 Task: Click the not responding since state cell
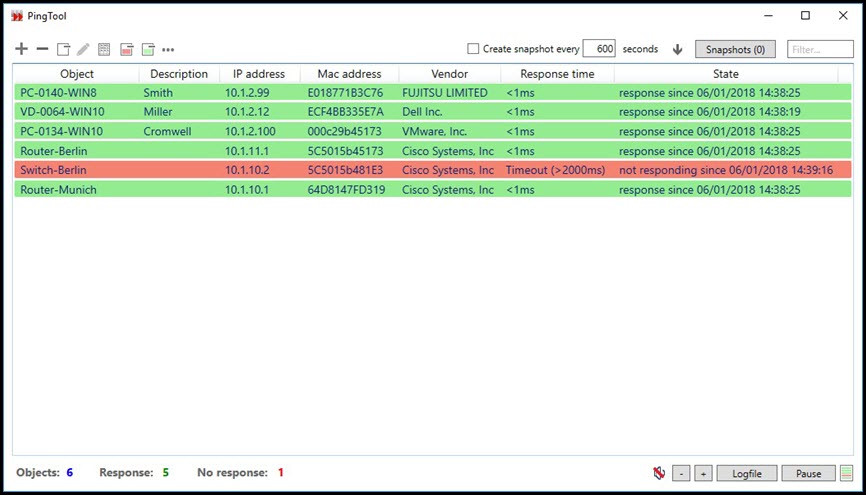(726, 170)
